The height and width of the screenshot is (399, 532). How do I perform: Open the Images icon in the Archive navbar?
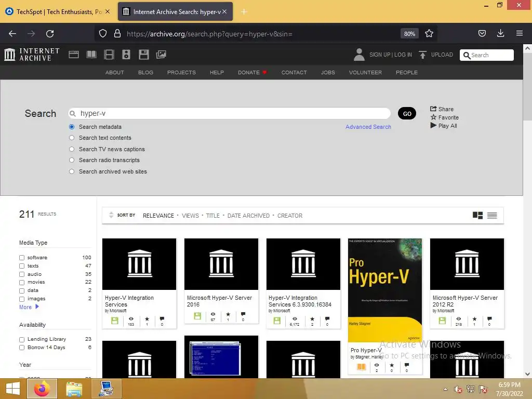pos(161,54)
